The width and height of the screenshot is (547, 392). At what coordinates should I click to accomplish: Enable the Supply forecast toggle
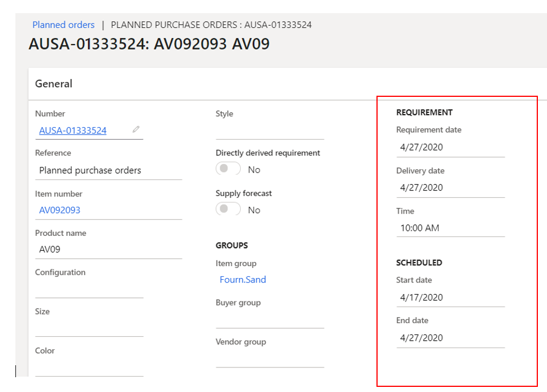228,210
